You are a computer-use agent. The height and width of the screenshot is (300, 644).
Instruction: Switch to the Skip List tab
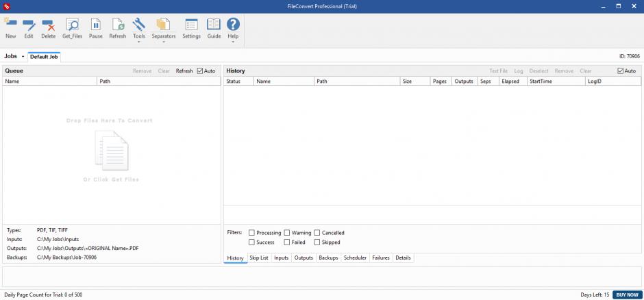pos(259,258)
